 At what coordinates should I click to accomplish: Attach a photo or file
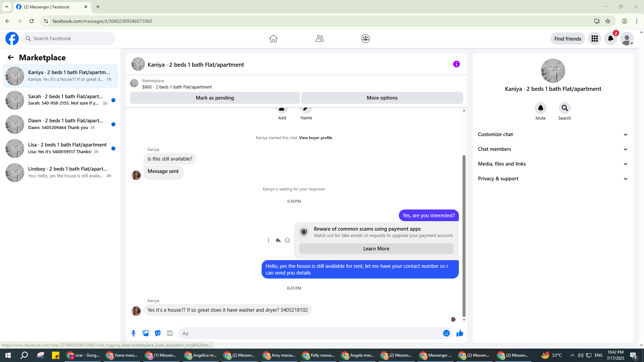point(146,333)
